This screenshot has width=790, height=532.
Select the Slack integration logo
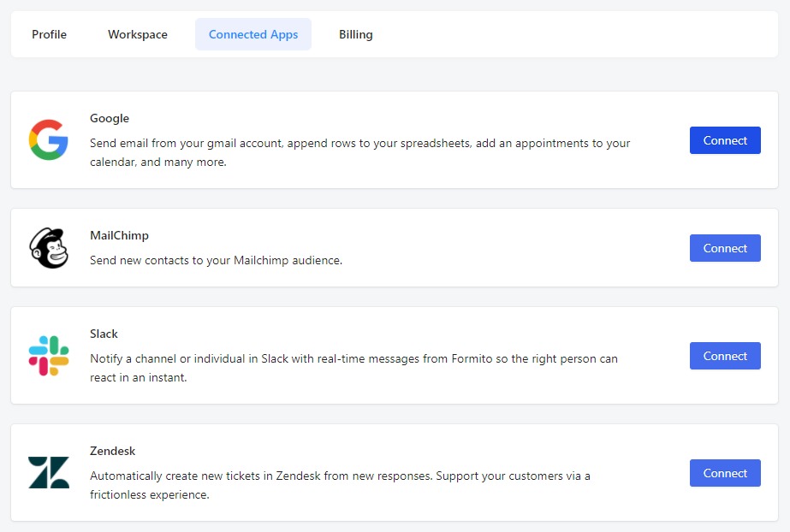click(x=49, y=356)
